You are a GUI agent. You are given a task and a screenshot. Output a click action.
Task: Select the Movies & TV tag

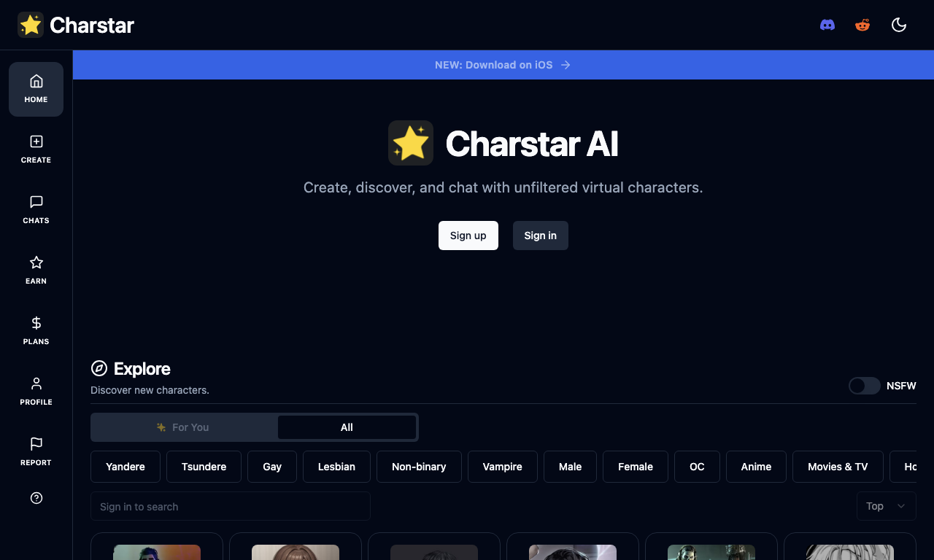(838, 467)
